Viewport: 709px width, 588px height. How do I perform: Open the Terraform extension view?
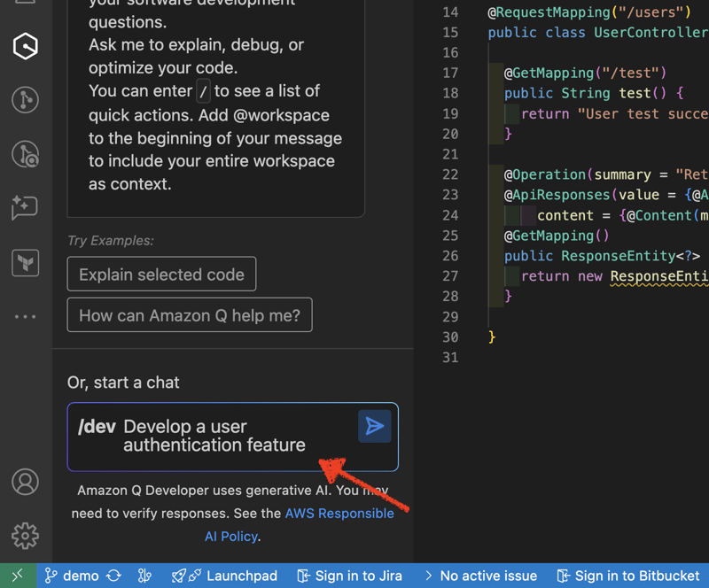(x=26, y=262)
